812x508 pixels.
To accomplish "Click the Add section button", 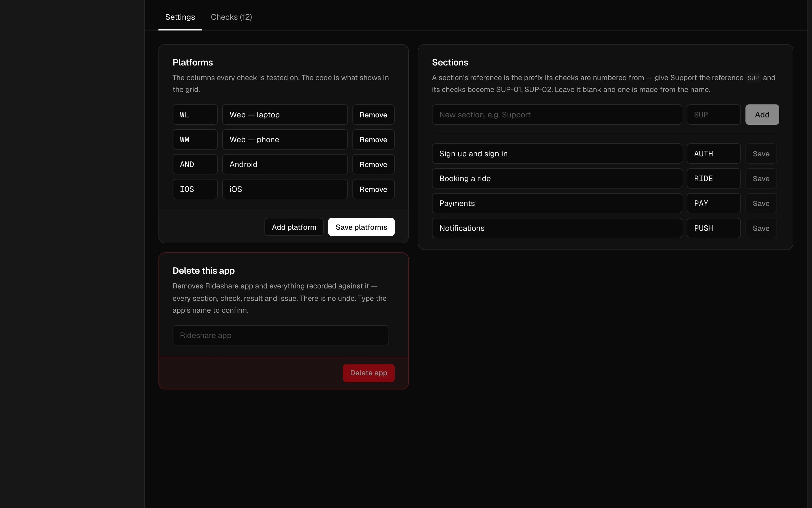I will (762, 115).
